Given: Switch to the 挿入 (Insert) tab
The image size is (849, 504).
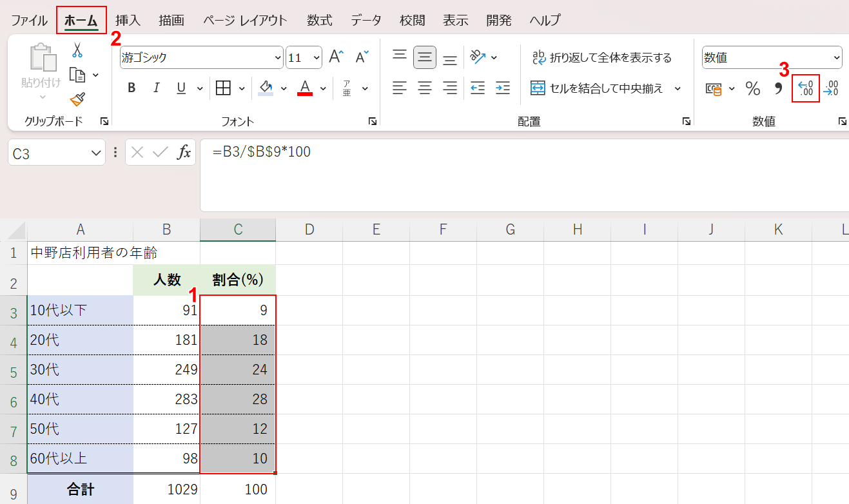Looking at the screenshot, I should coord(128,20).
